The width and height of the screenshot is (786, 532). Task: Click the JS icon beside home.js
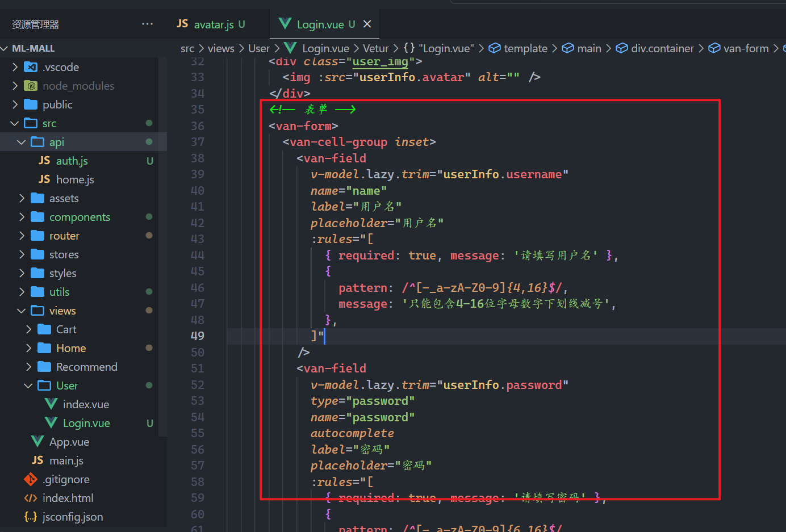click(x=44, y=179)
